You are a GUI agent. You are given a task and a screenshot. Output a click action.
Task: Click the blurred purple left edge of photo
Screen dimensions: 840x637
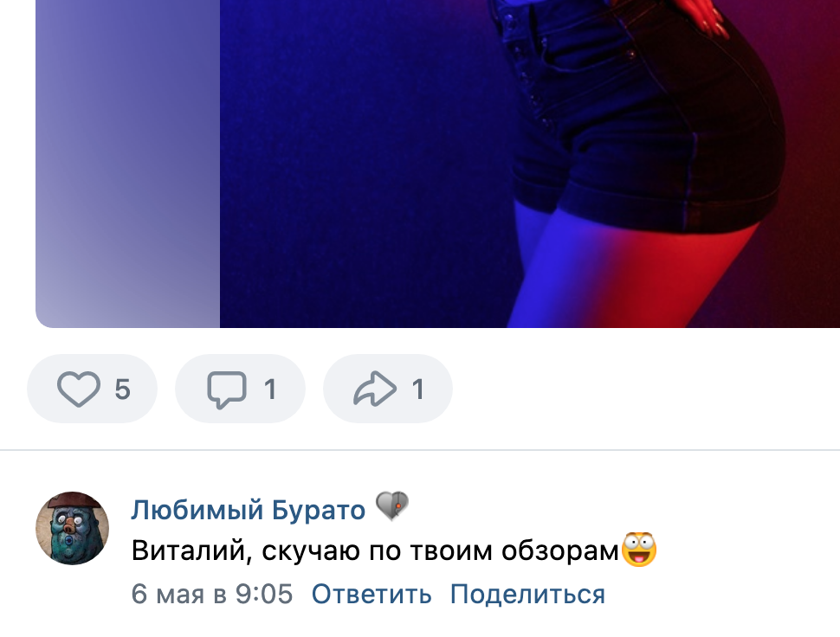coord(127,164)
